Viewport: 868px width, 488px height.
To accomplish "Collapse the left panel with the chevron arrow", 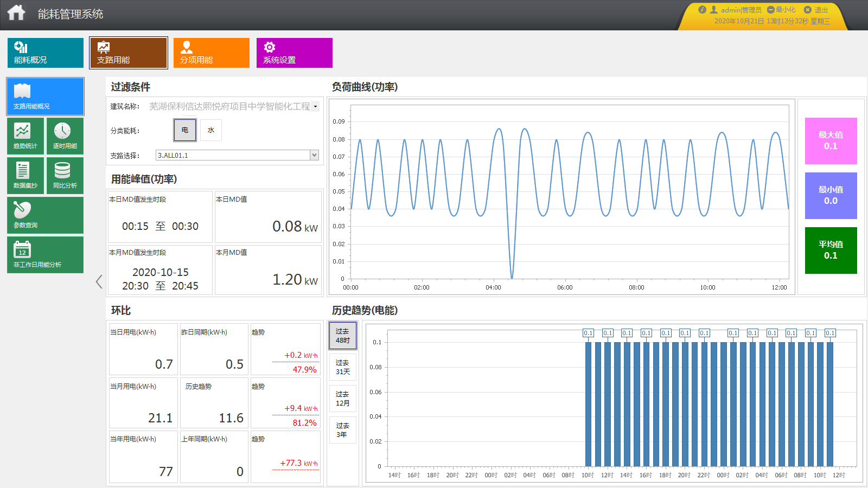I will [99, 281].
